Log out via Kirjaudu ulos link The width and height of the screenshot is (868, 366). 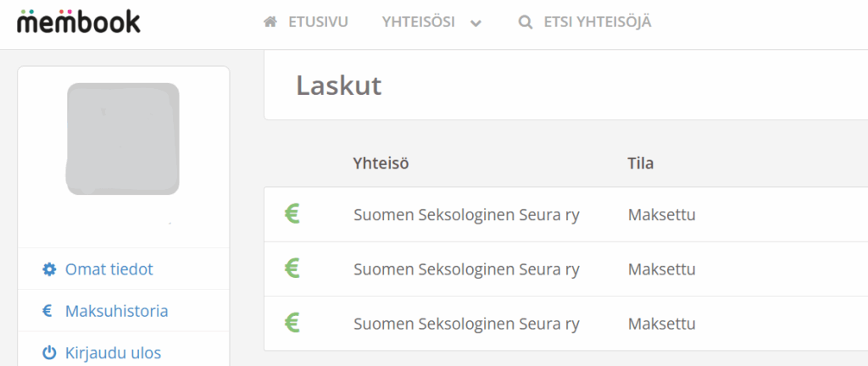point(113,352)
